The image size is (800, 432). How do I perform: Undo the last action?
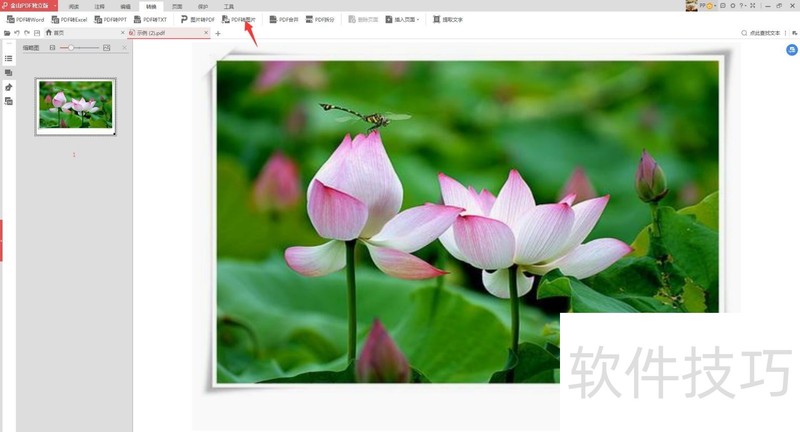[17, 33]
